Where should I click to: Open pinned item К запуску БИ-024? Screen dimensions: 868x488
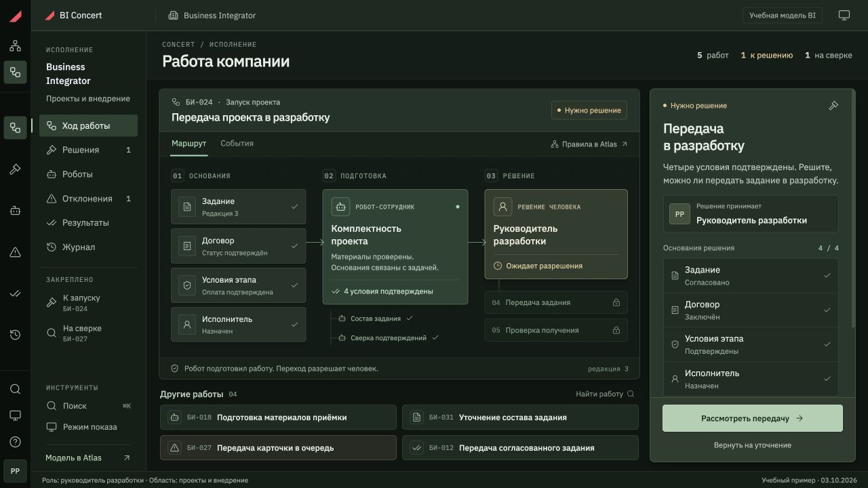pyautogui.click(x=88, y=302)
